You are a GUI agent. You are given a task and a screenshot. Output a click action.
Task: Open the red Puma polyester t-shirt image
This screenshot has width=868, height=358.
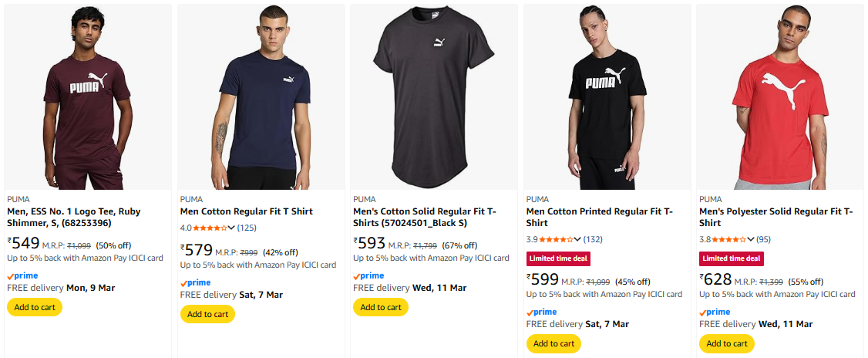(779, 96)
